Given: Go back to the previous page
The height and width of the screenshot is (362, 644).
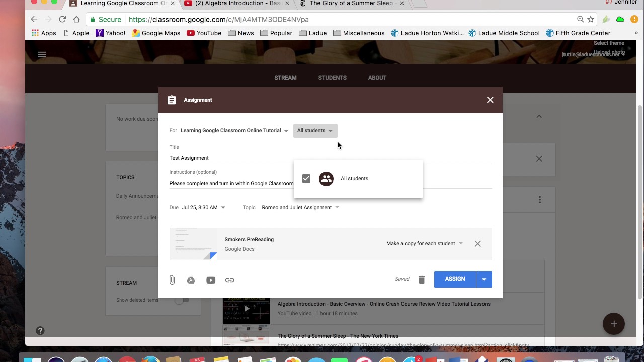Looking at the screenshot, I should pos(34,19).
